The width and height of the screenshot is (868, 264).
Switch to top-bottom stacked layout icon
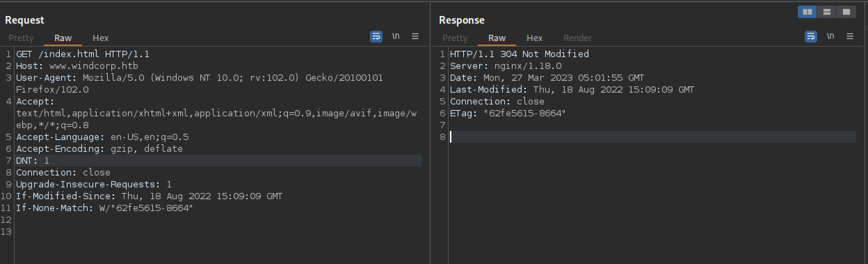(x=827, y=12)
